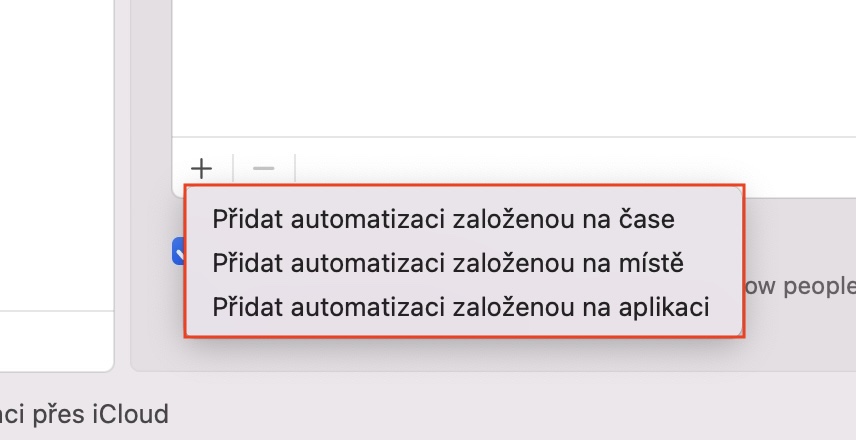
Task: Open the 'na aplikaci' automation option
Action: (x=461, y=306)
